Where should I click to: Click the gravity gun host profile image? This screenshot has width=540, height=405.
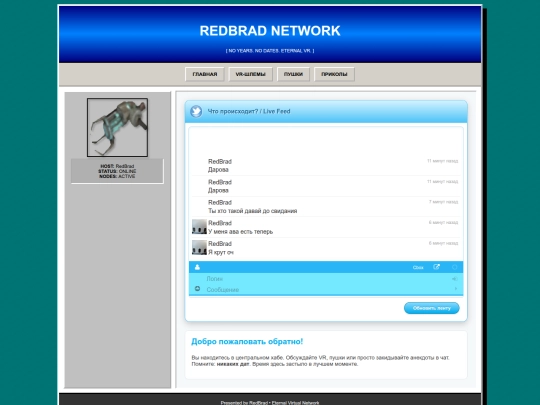coord(117,127)
